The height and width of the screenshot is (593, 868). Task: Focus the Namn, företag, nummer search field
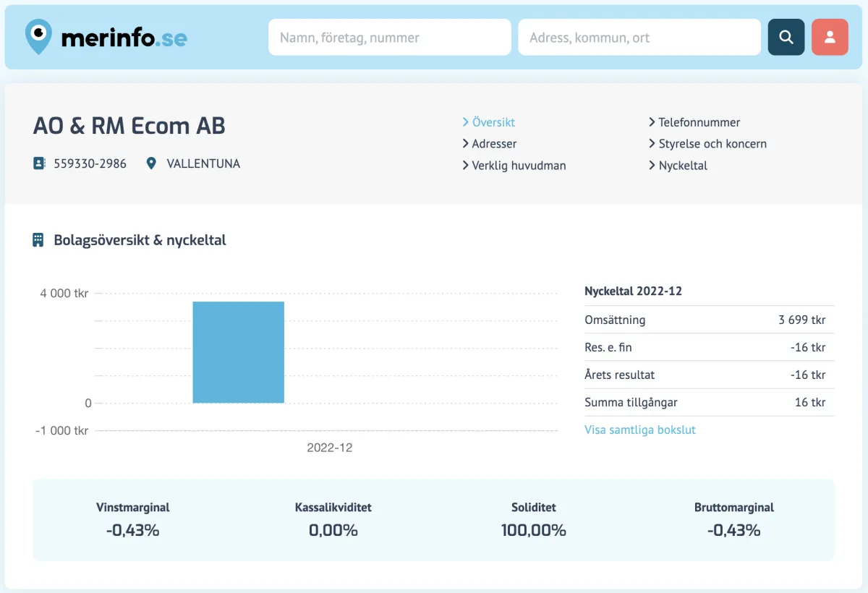390,37
